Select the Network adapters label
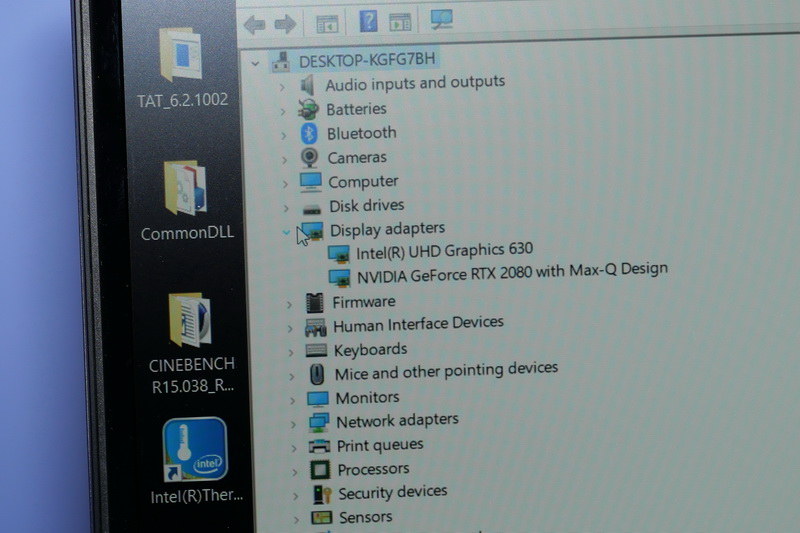The image size is (800, 533). [397, 421]
